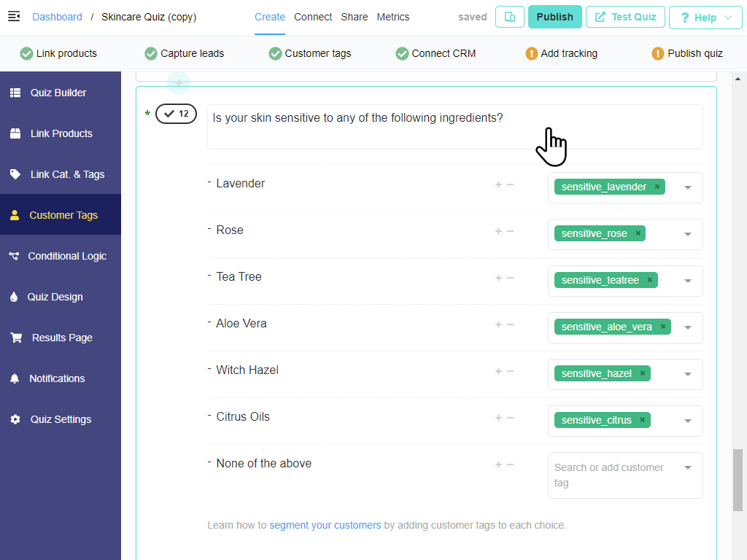Click the Publish quiz step label
Screen dimensions: 747x560
(x=695, y=54)
